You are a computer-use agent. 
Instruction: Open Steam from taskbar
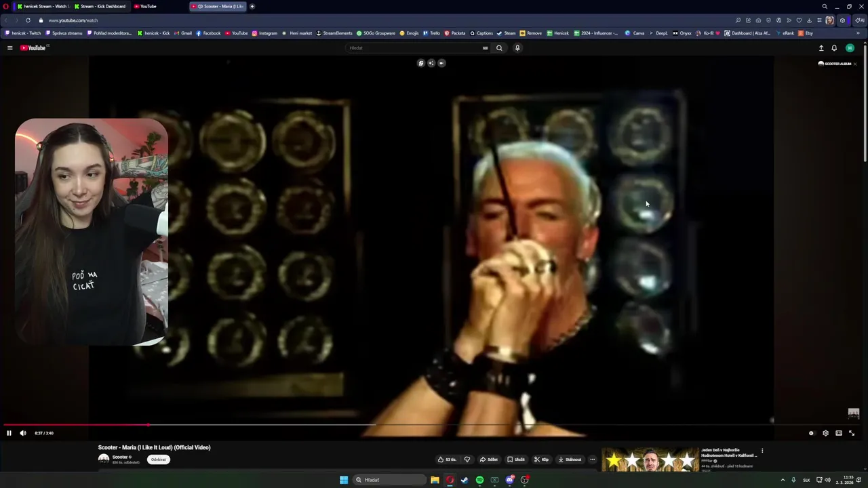(x=465, y=480)
